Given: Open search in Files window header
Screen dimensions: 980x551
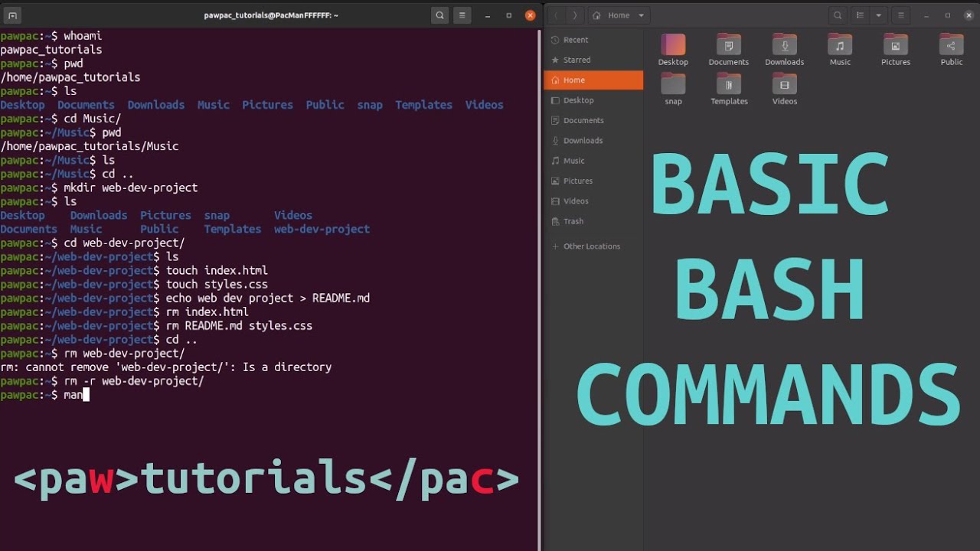Looking at the screenshot, I should point(838,15).
